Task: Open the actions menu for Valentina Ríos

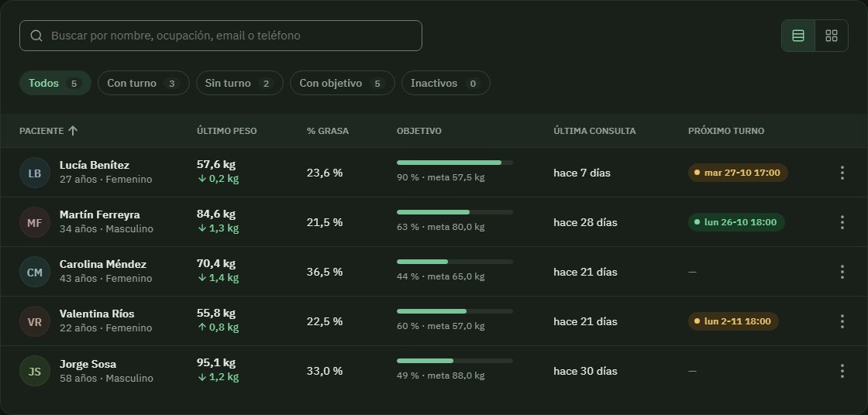Action: coord(842,321)
